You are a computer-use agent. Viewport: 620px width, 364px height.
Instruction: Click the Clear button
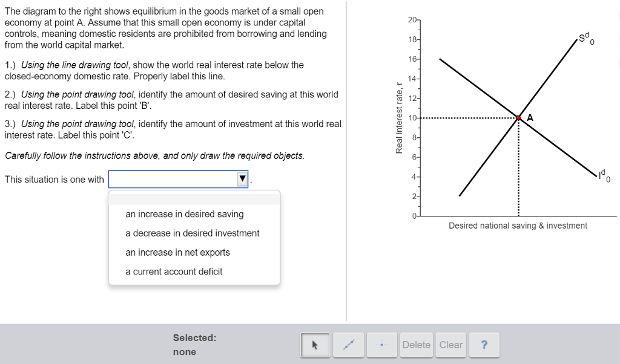click(451, 345)
